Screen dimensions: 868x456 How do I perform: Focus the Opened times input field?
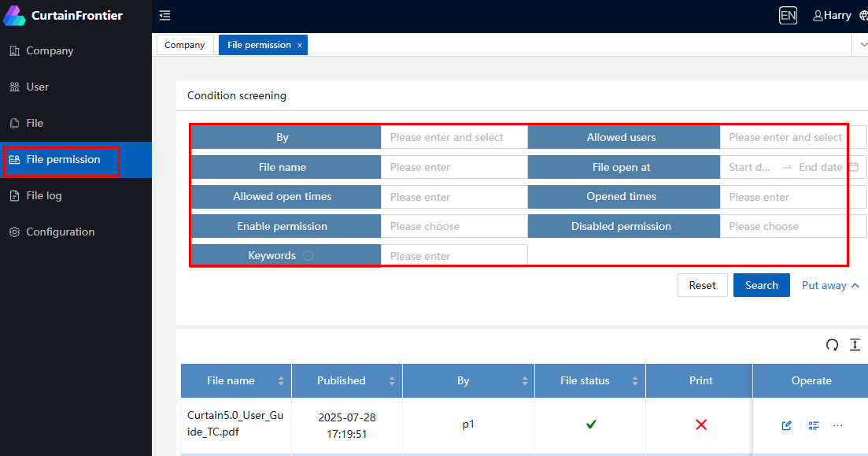pos(793,197)
